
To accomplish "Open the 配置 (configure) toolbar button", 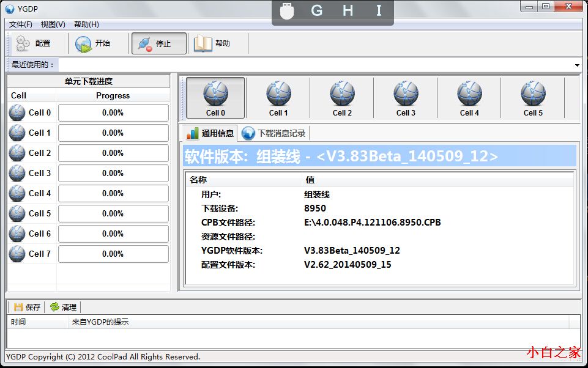I will click(33, 43).
